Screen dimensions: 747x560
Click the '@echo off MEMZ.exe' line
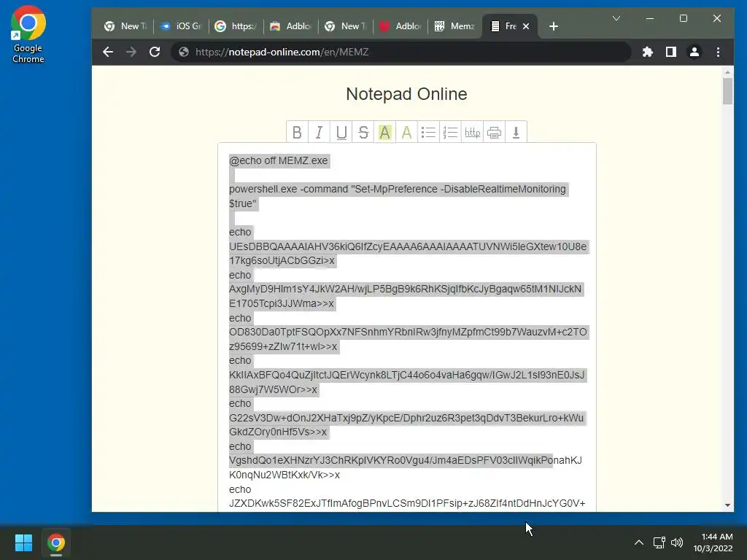(279, 160)
